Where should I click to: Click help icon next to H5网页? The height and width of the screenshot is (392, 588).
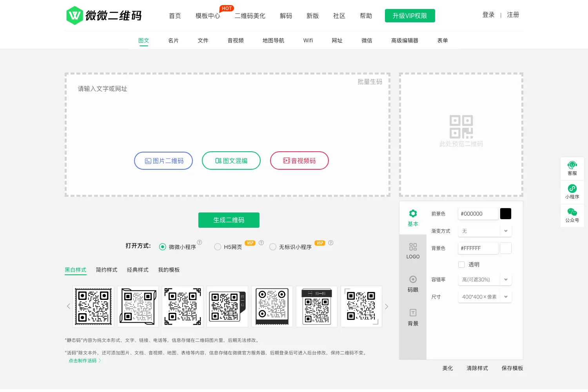pyautogui.click(x=261, y=243)
